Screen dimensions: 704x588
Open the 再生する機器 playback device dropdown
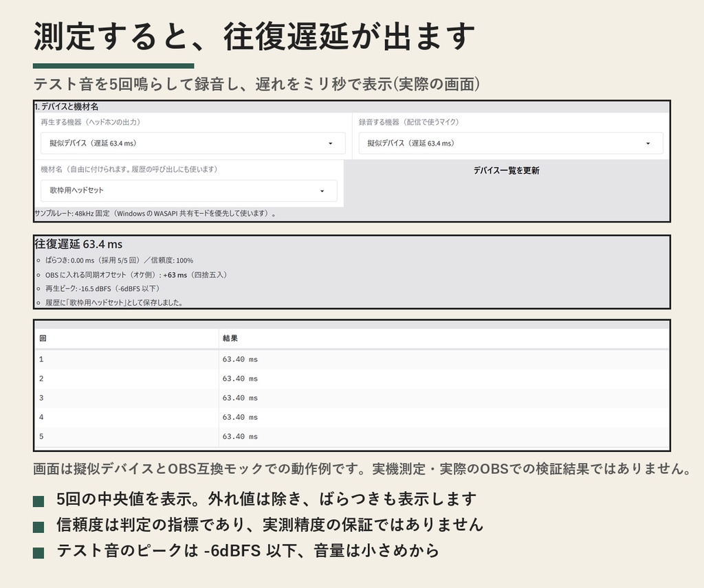point(193,143)
